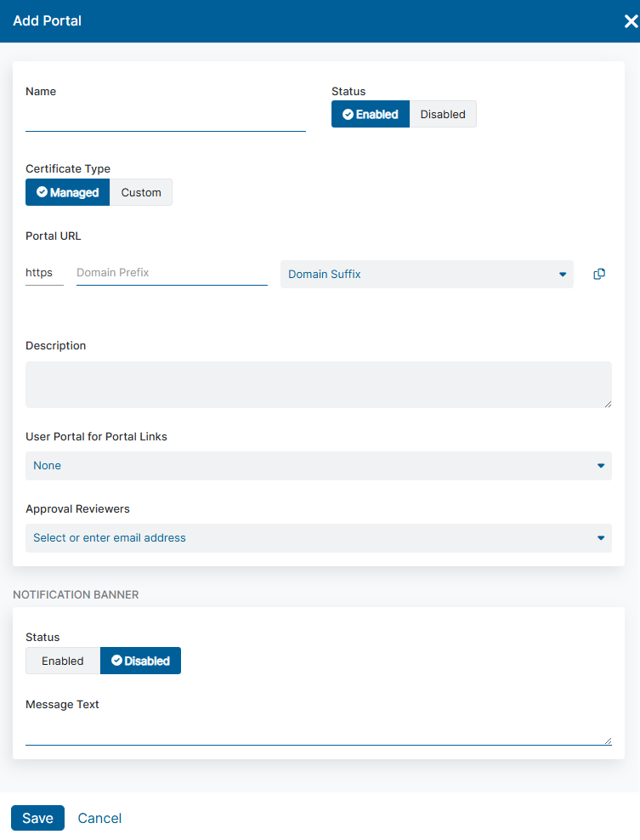Click the Description textarea resize handle

pos(608,404)
